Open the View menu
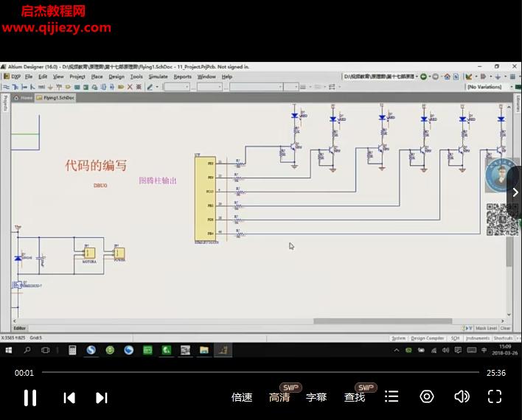 [x=58, y=77]
